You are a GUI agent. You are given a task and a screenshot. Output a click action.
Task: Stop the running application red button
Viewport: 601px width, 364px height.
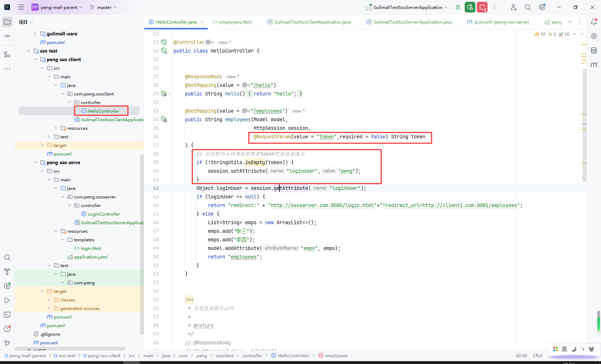(482, 7)
